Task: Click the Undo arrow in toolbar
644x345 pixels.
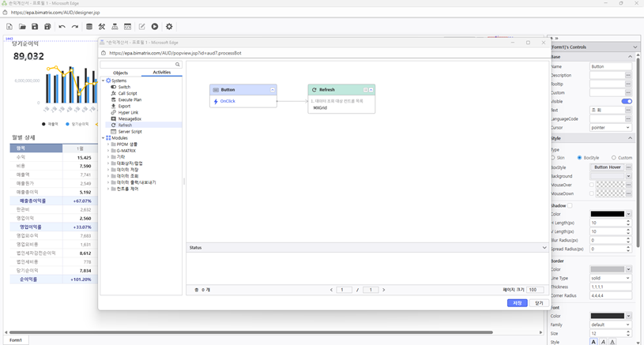Action: [62, 27]
